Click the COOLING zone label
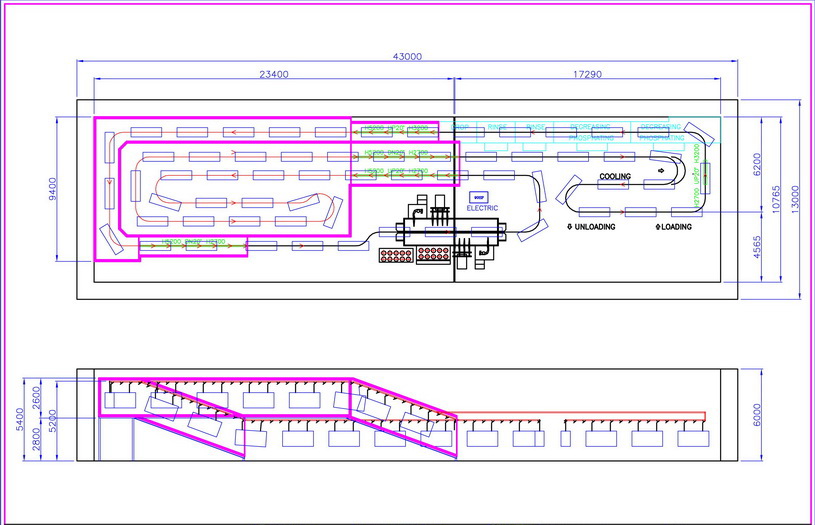Viewport: 815px width, 525px height. click(x=615, y=176)
